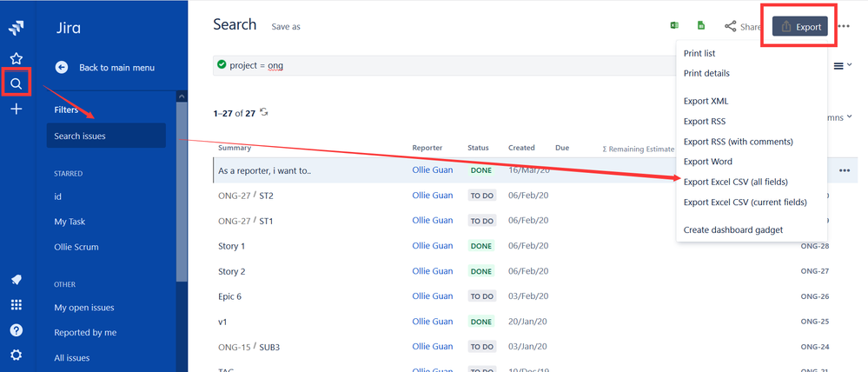The image size is (868, 372).
Task: Open the ST1 sub-task summary
Action: click(266, 221)
